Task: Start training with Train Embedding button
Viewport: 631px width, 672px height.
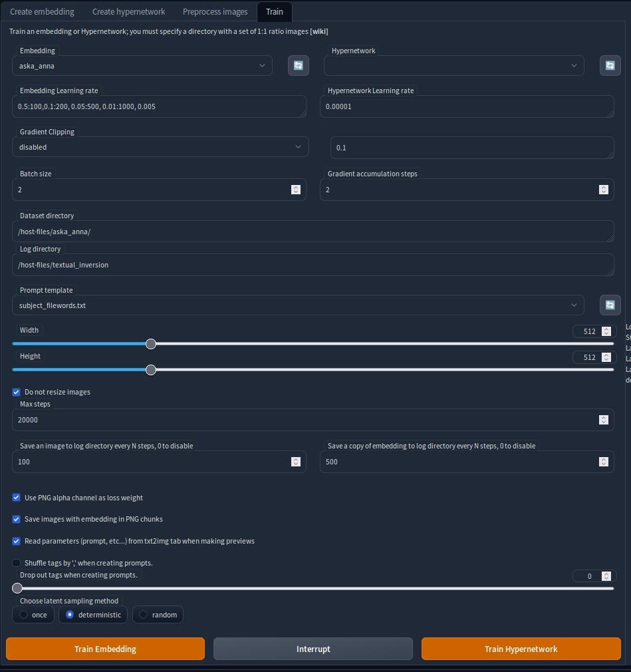Action: [105, 649]
